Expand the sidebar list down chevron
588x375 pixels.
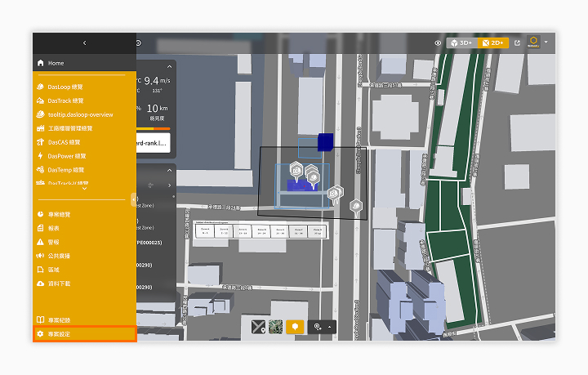coord(84,189)
